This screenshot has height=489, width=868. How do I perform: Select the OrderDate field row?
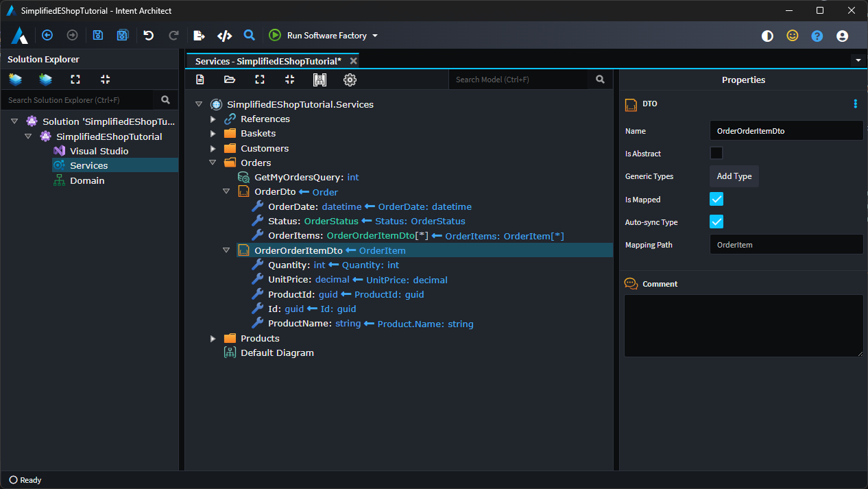pyautogui.click(x=361, y=206)
